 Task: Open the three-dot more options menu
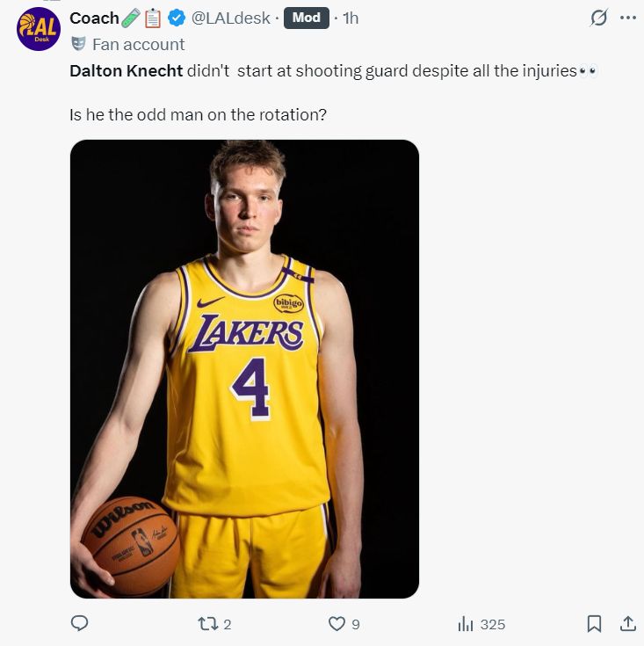click(627, 18)
